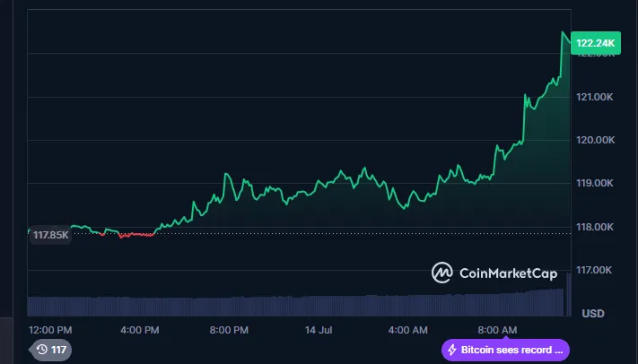The height and width of the screenshot is (364, 638).
Task: Click the 14 Jul date axis label
Action: coord(319,330)
